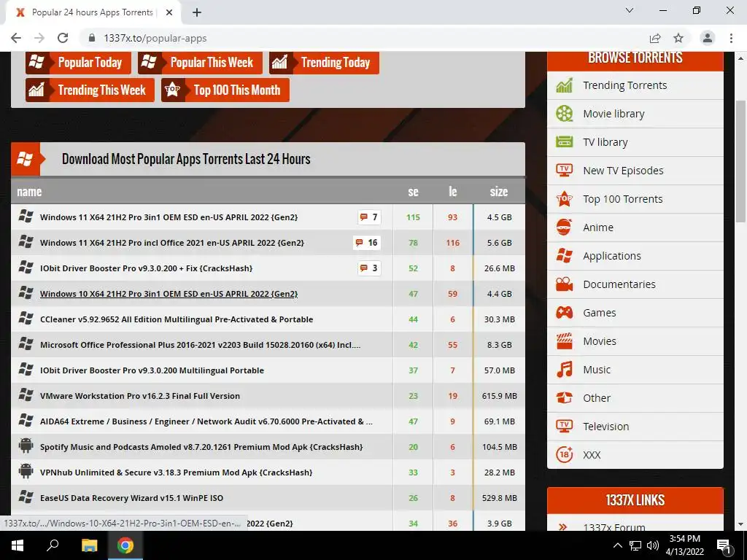Viewport: 747px width, 560px height.
Task: Click the Other box icon
Action: click(x=564, y=398)
